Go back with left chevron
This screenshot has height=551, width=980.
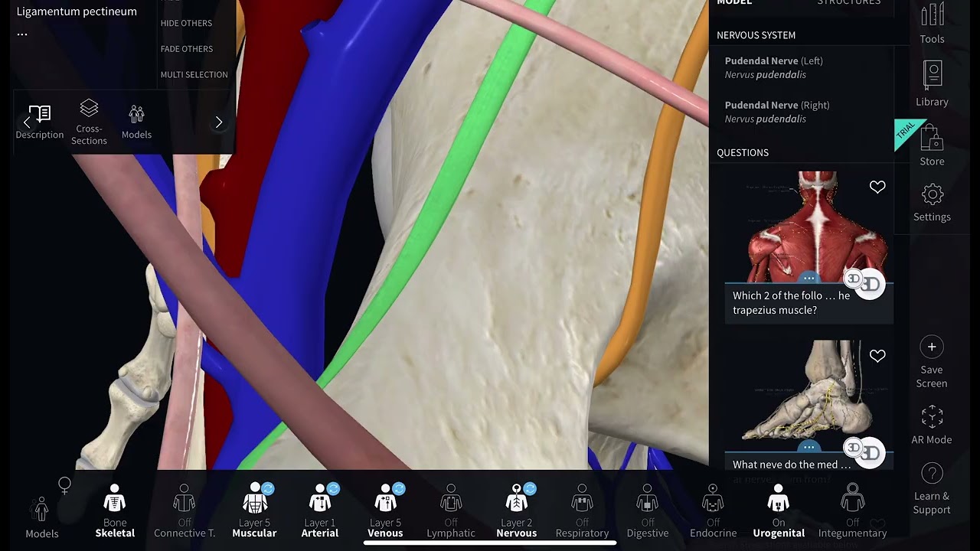click(x=26, y=122)
